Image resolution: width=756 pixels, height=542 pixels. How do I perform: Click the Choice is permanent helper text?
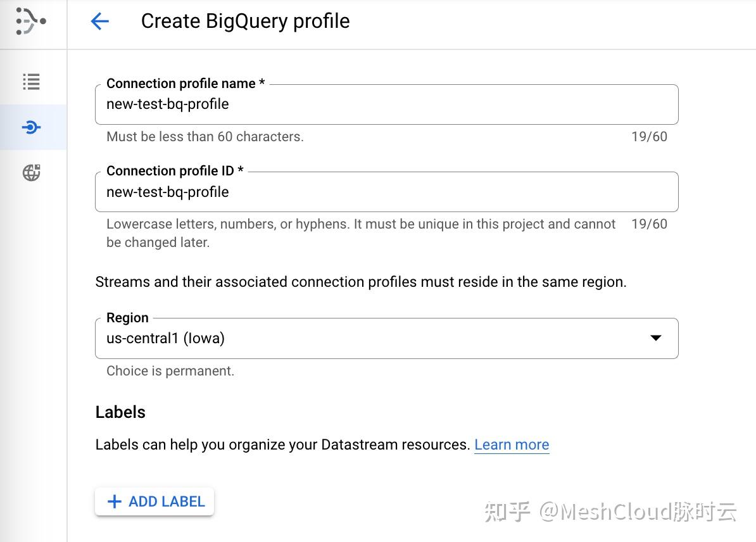pyautogui.click(x=170, y=371)
